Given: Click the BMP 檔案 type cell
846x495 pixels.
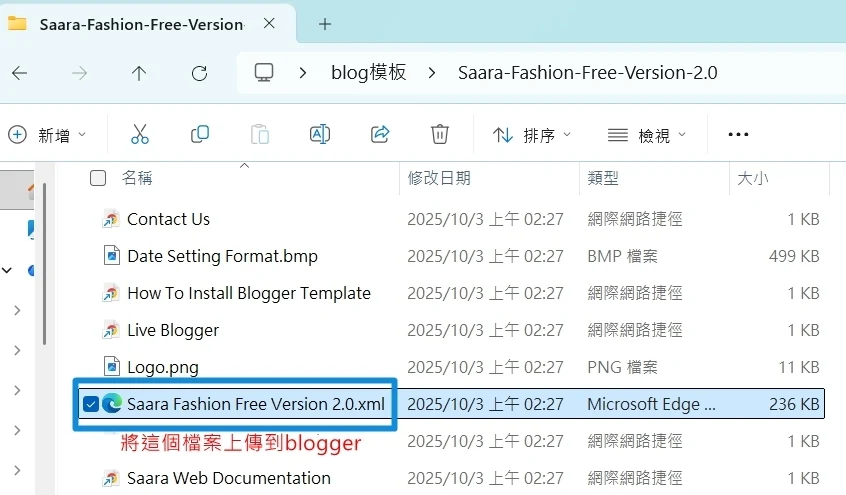Looking at the screenshot, I should click(623, 256).
